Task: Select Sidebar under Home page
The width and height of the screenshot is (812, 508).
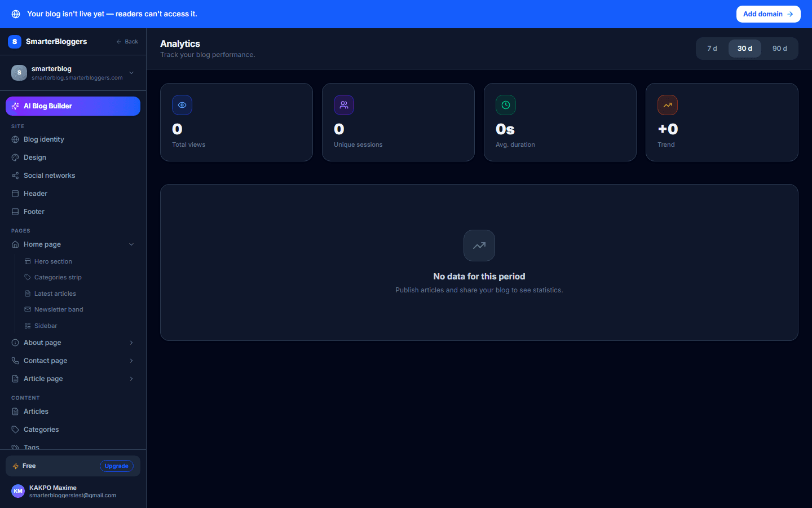Action: click(x=79, y=326)
